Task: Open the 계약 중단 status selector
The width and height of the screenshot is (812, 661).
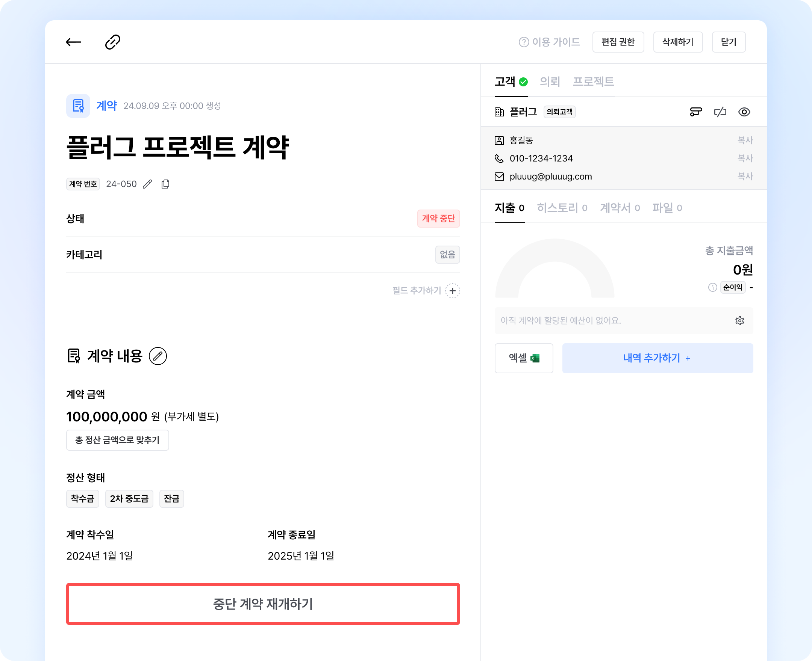Action: pyautogui.click(x=438, y=219)
